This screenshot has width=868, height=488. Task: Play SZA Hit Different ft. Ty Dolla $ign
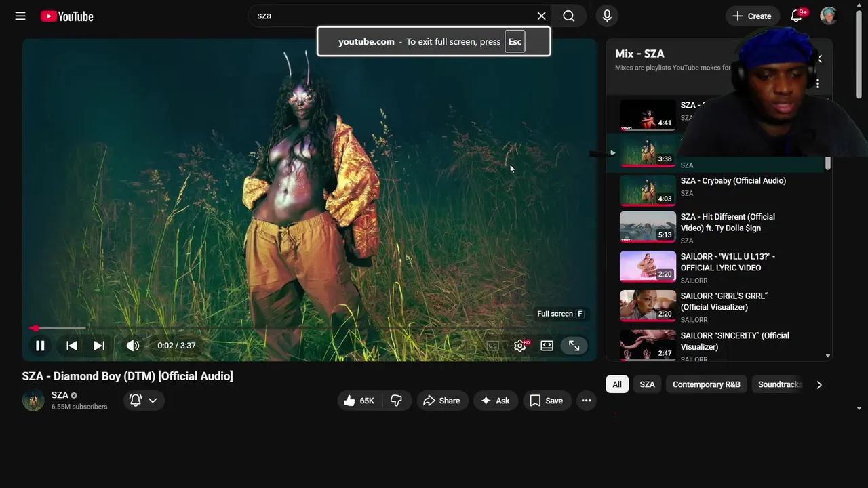point(728,222)
